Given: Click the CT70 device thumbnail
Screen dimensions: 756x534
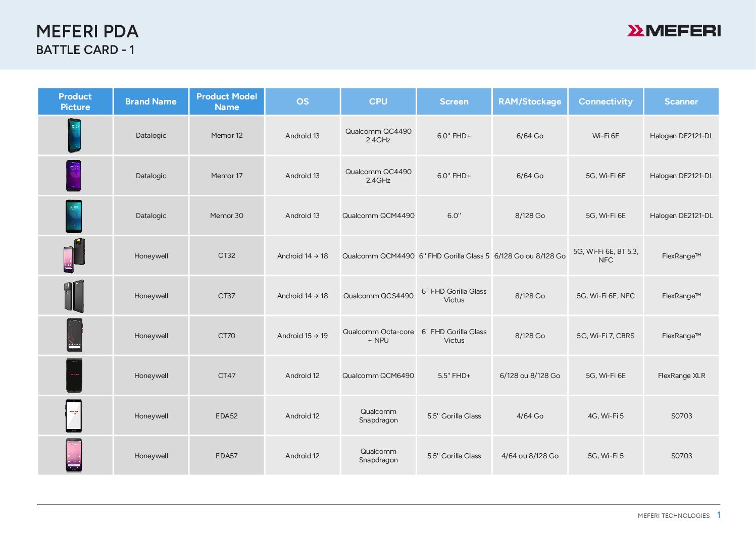Looking at the screenshot, I should point(74,336).
